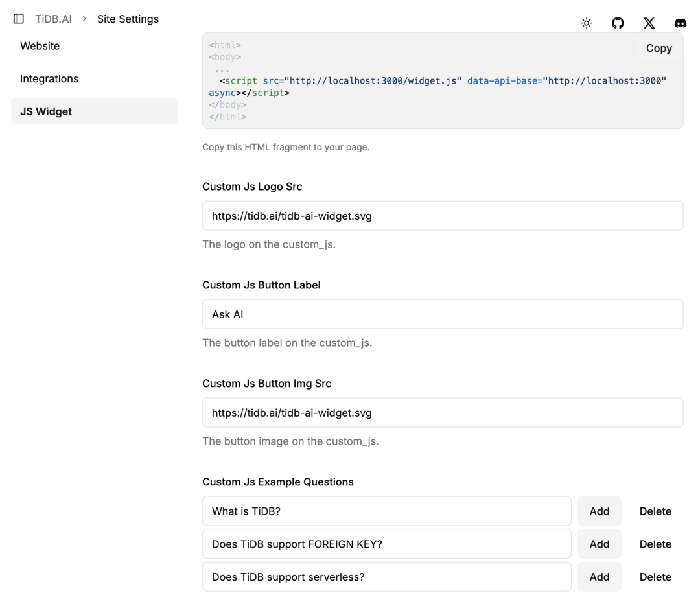Open the Website settings tab
Image resolution: width=700 pixels, height=593 pixels.
click(40, 46)
